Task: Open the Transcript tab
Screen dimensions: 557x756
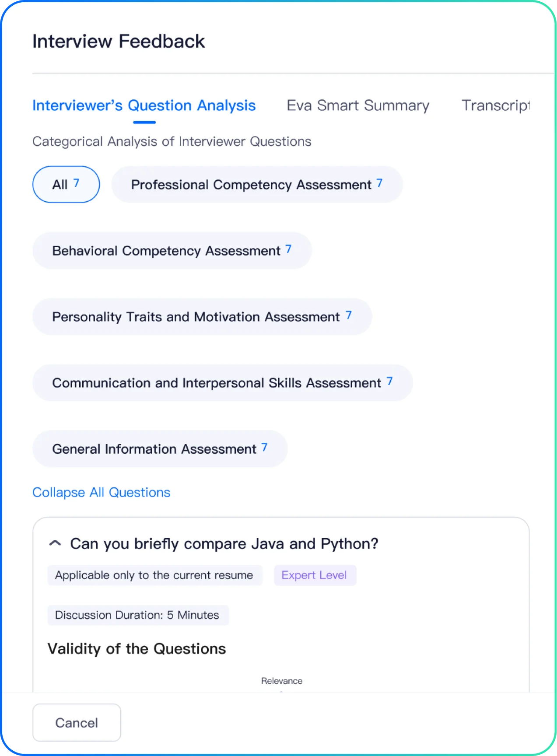Action: click(495, 105)
